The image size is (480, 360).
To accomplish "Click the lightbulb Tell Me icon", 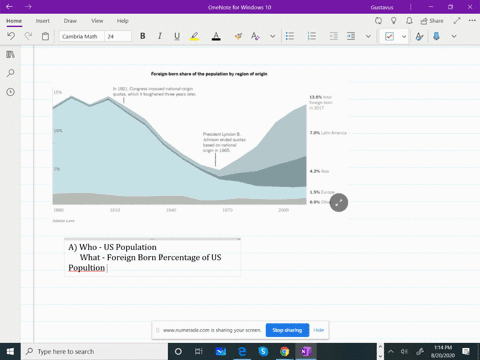I will pos(394,21).
